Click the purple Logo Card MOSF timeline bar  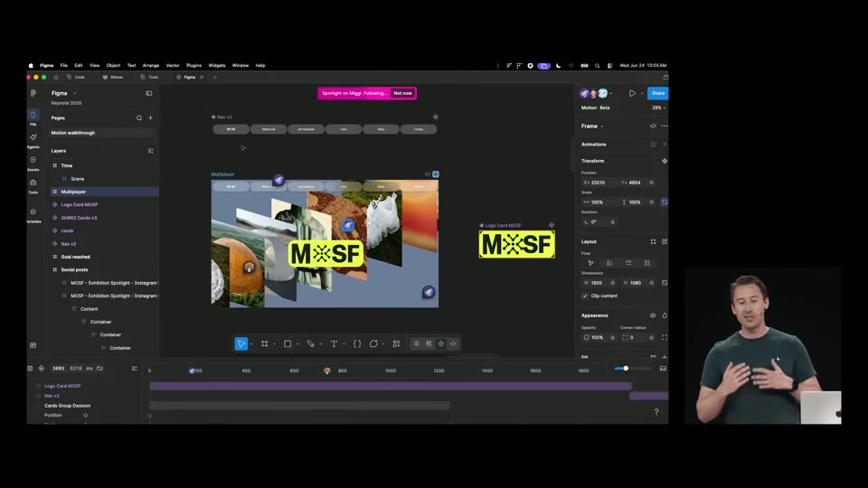391,386
